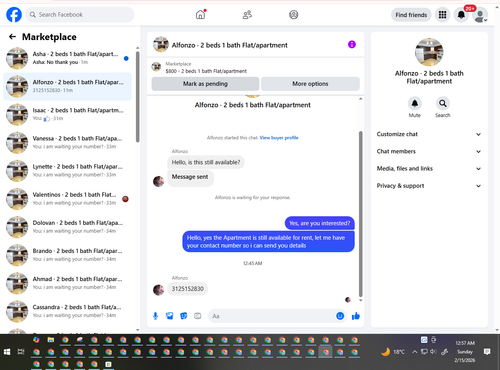
Task: Open Alfonzo conversation in list
Action: tap(67, 86)
